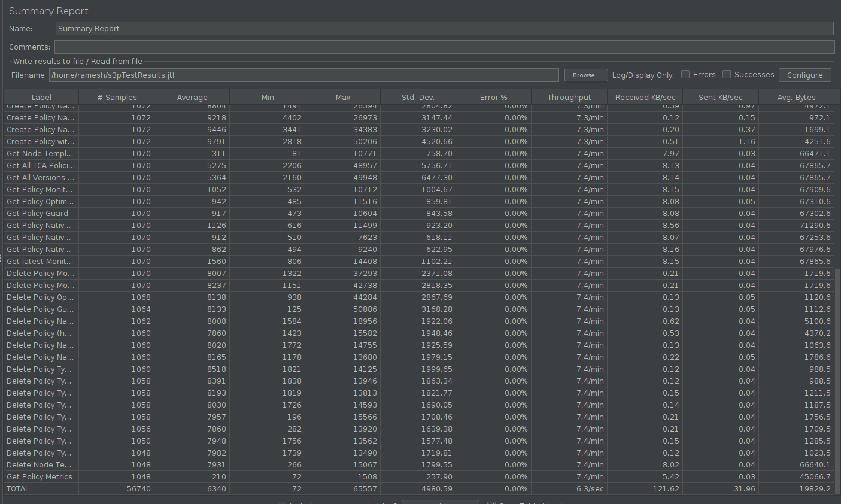Image resolution: width=841 pixels, height=504 pixels.
Task: Click 'Create Policy wit...' row label
Action: [41, 142]
